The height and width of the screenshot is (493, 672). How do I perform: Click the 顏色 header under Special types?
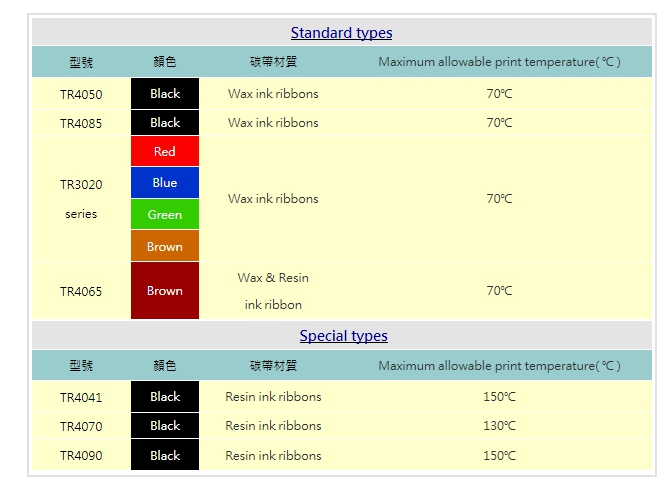point(165,366)
